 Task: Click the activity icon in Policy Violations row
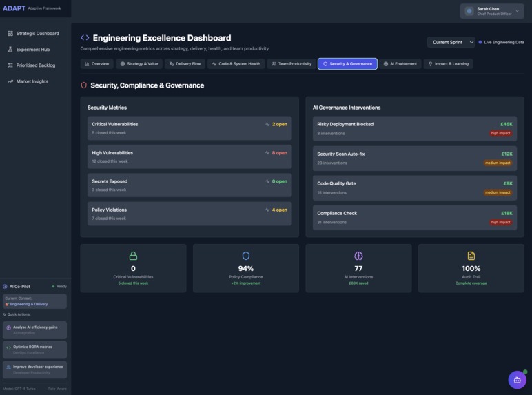(267, 210)
